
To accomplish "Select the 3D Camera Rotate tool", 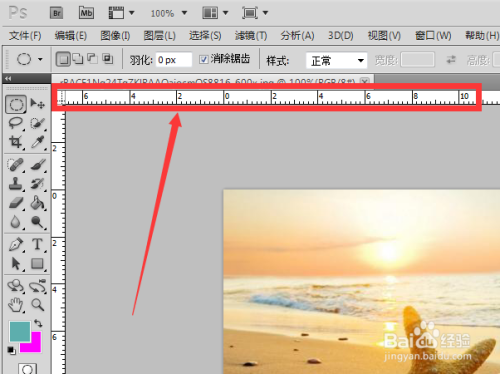I will (37, 286).
